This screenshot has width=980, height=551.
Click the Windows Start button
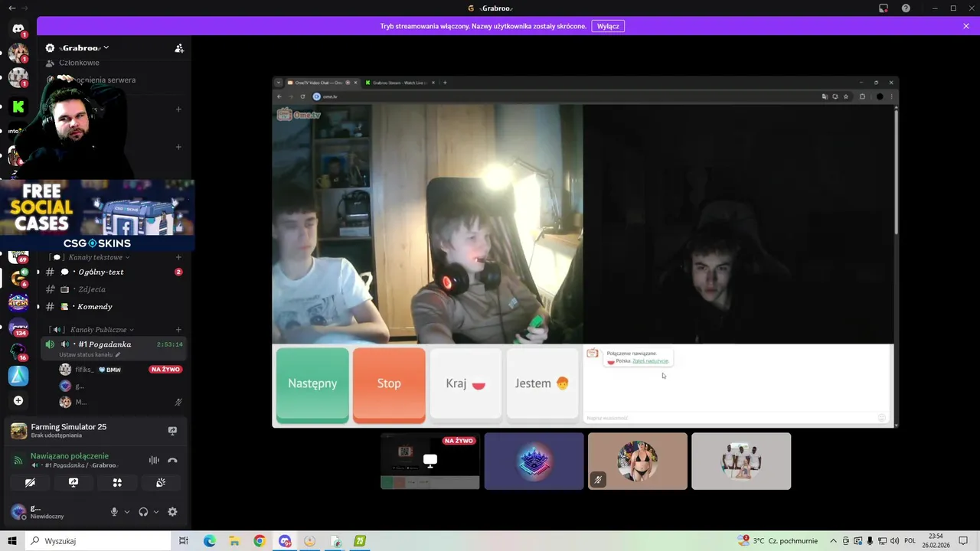12,541
